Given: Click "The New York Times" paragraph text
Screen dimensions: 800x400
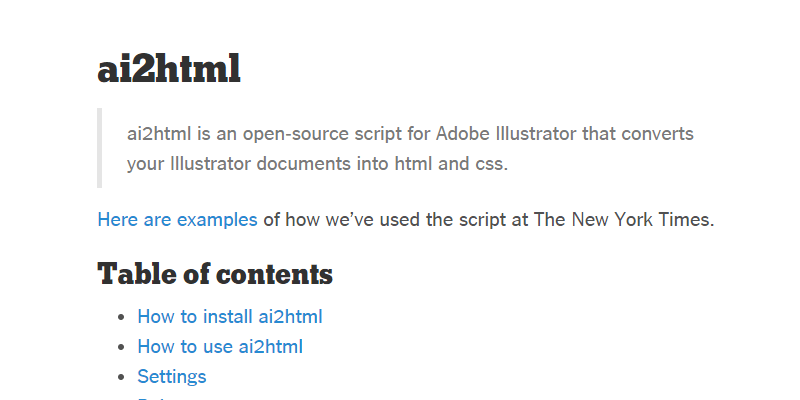Looking at the screenshot, I should (x=623, y=220).
